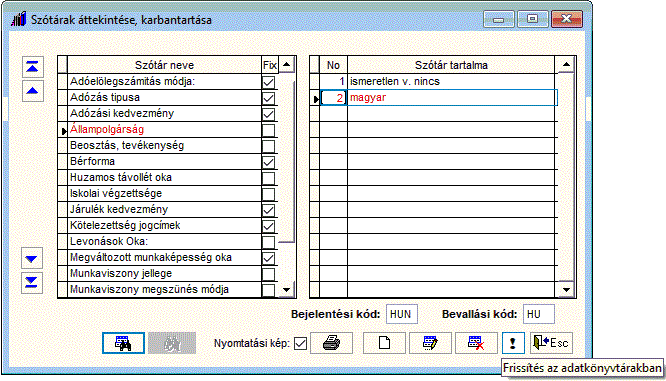Click the Bejelentési kód field
Viewport: 666px width, 381px height.
[402, 314]
